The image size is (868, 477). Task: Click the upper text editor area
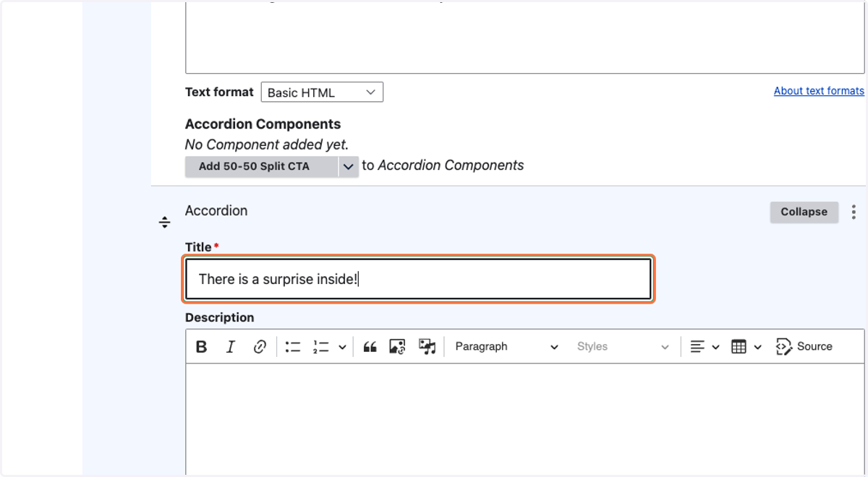(525, 36)
